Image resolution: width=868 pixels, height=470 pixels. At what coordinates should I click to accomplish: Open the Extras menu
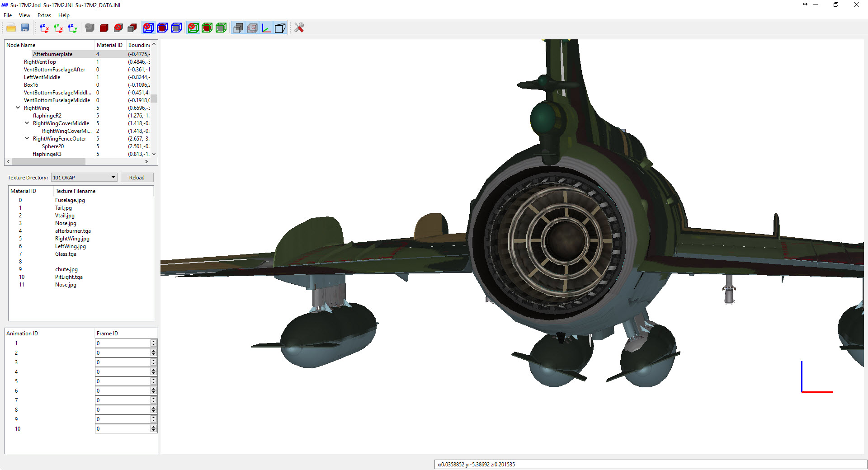click(x=44, y=15)
